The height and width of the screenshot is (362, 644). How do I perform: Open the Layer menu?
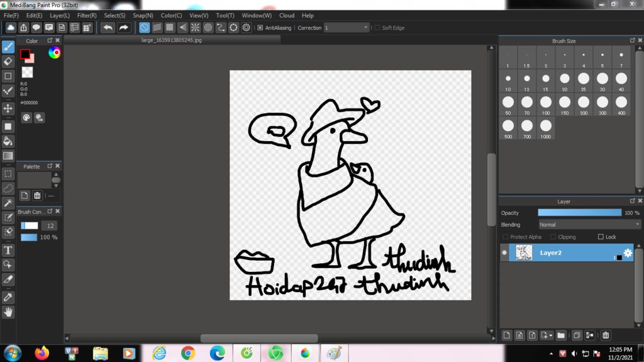pyautogui.click(x=60, y=15)
